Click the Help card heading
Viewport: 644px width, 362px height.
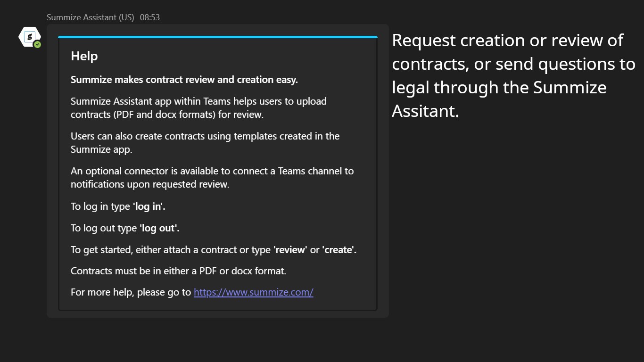[84, 56]
